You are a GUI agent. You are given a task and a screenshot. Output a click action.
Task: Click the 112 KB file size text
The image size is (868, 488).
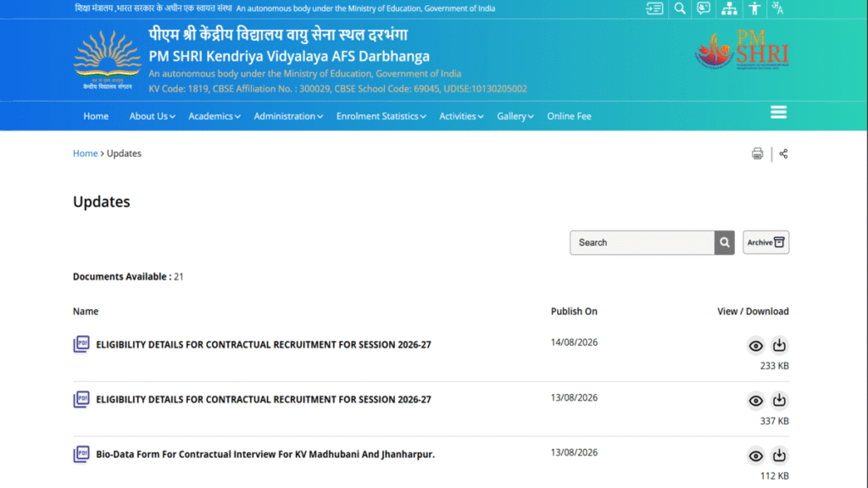pos(775,476)
